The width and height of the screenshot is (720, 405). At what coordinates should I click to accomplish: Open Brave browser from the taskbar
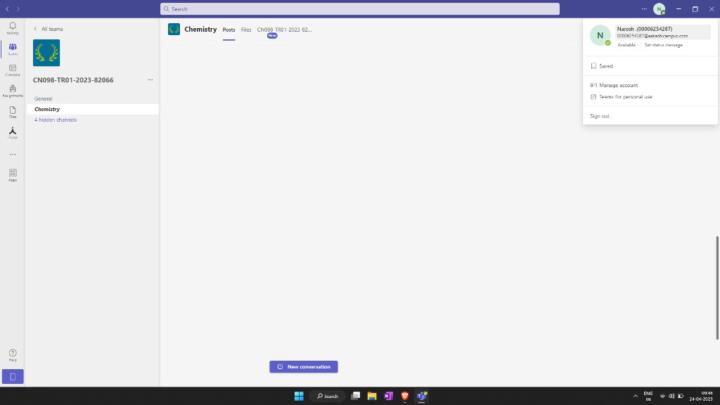click(x=405, y=396)
